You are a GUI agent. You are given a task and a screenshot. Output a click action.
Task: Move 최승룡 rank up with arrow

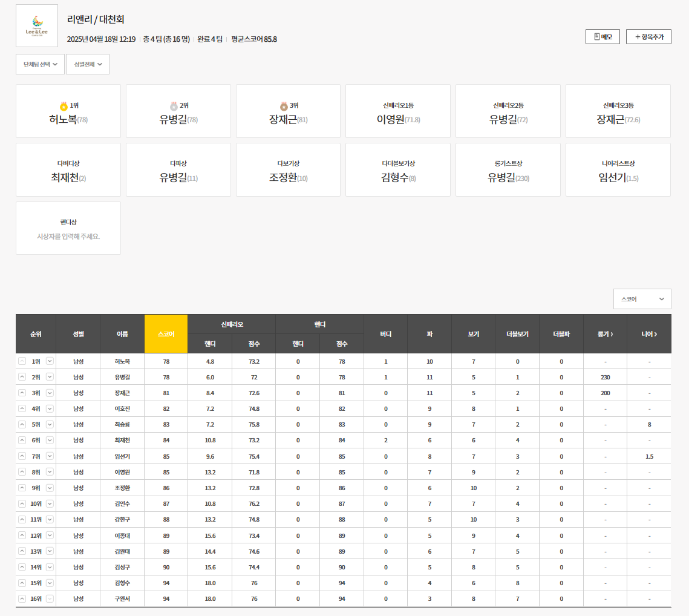22,424
